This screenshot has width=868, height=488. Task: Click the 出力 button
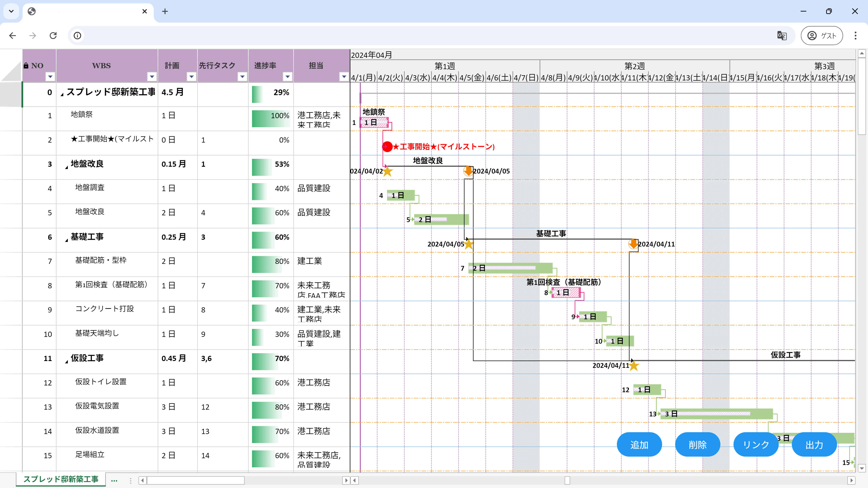coord(814,445)
